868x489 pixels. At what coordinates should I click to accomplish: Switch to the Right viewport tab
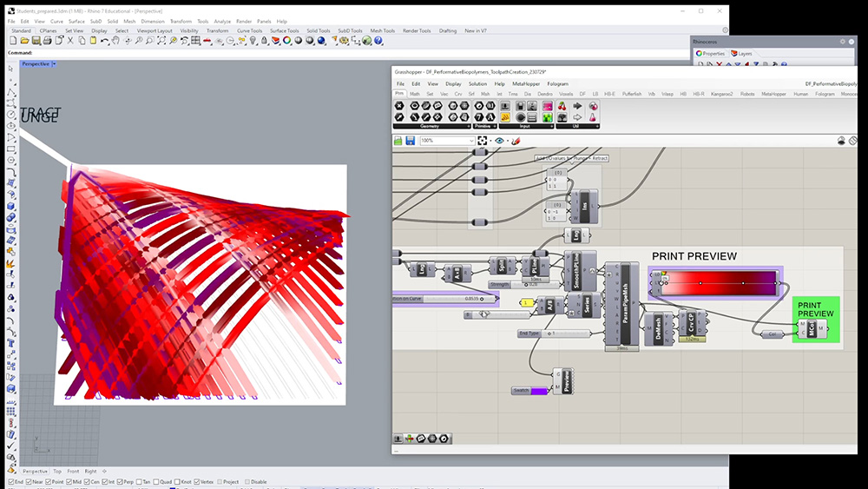pyautogui.click(x=91, y=472)
